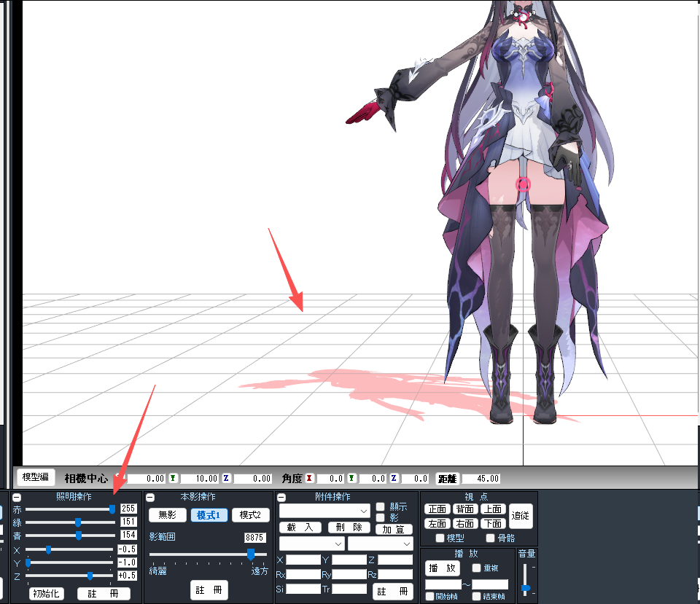
Task: Click the camera center Y field showing 10.00
Action: tap(199, 479)
